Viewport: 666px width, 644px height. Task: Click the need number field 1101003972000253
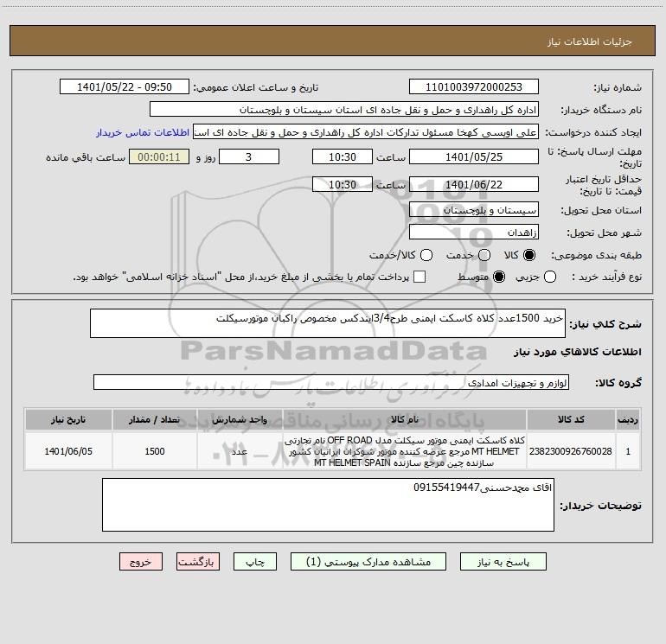474,87
